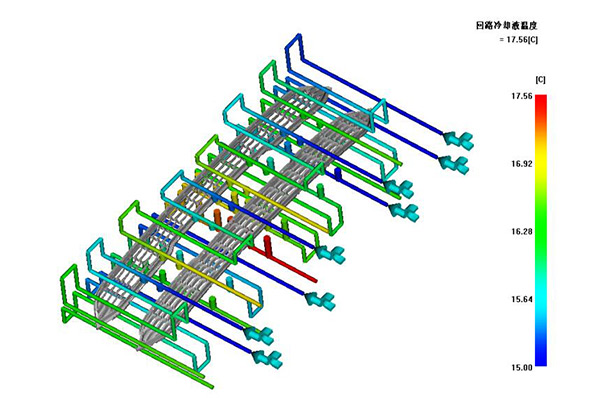
Task: Click the topmost cyan coolant inlet arrow
Action: pos(458,140)
